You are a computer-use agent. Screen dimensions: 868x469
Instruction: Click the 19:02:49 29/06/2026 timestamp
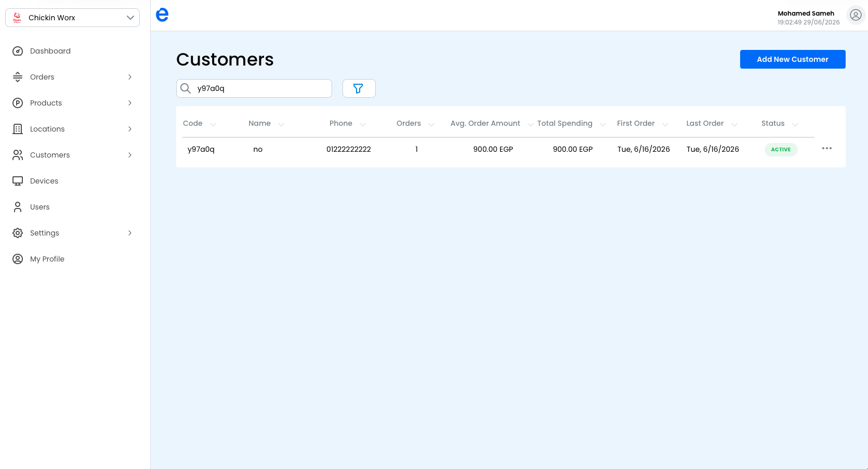click(809, 22)
